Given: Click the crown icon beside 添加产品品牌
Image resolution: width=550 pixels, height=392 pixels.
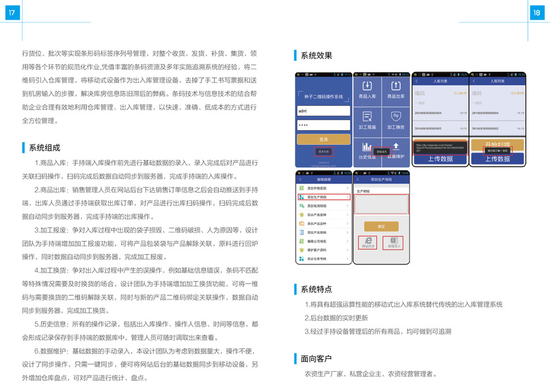Looking at the screenshot, I should [301, 215].
